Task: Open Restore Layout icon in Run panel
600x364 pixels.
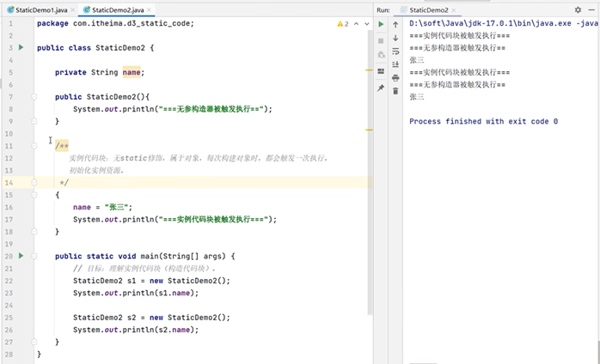Action: (381, 71)
